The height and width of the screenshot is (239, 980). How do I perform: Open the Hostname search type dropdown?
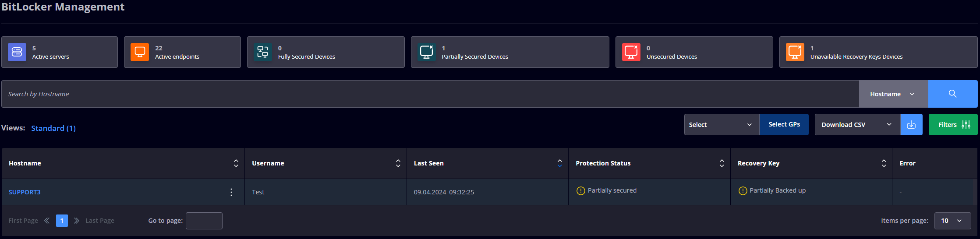(894, 94)
